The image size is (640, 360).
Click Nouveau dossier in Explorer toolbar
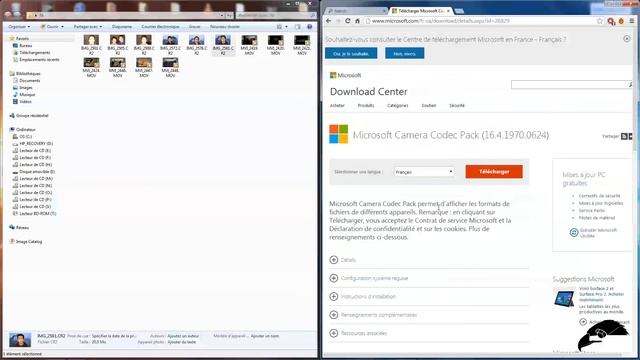click(x=225, y=27)
